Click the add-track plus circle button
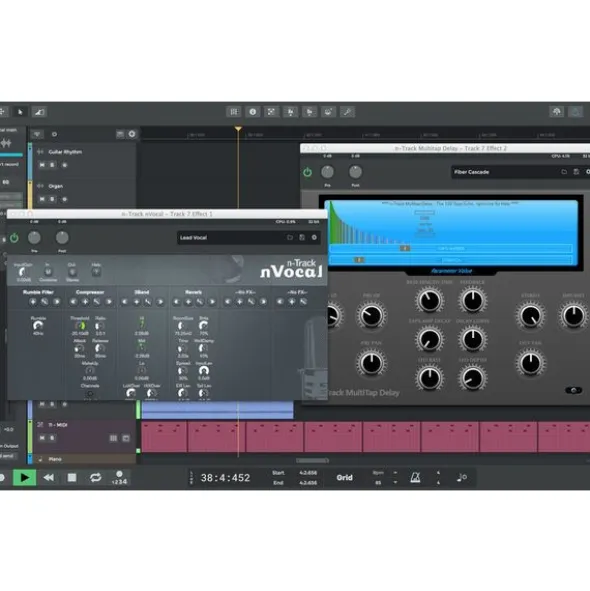 [x=132, y=134]
